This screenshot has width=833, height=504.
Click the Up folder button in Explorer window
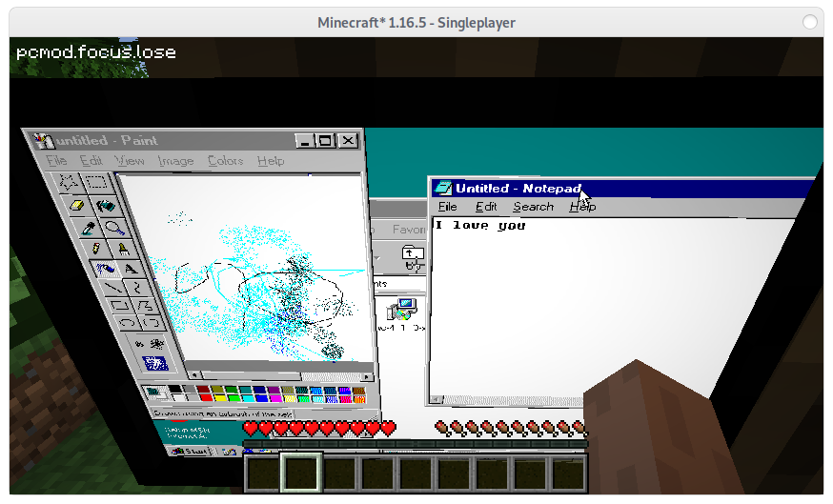413,258
